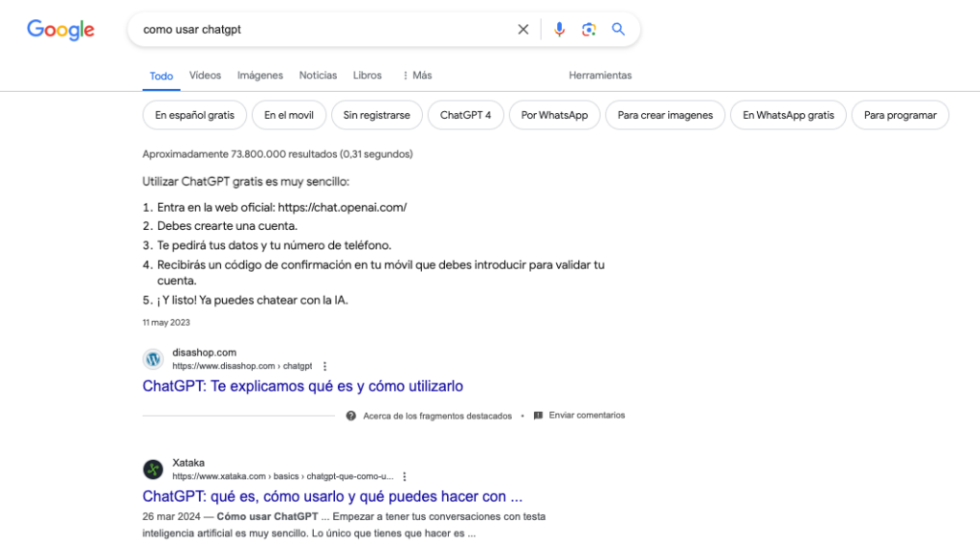This screenshot has width=980, height=546.
Task: Click 'Utilizar ChatGPT gratis es muy sencillo:' heading
Action: [x=246, y=182]
